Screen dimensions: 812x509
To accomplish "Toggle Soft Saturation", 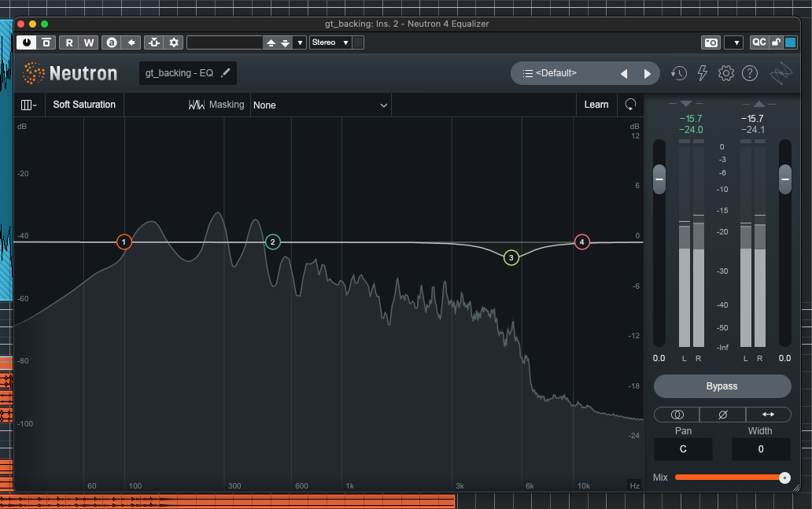I will [x=84, y=105].
